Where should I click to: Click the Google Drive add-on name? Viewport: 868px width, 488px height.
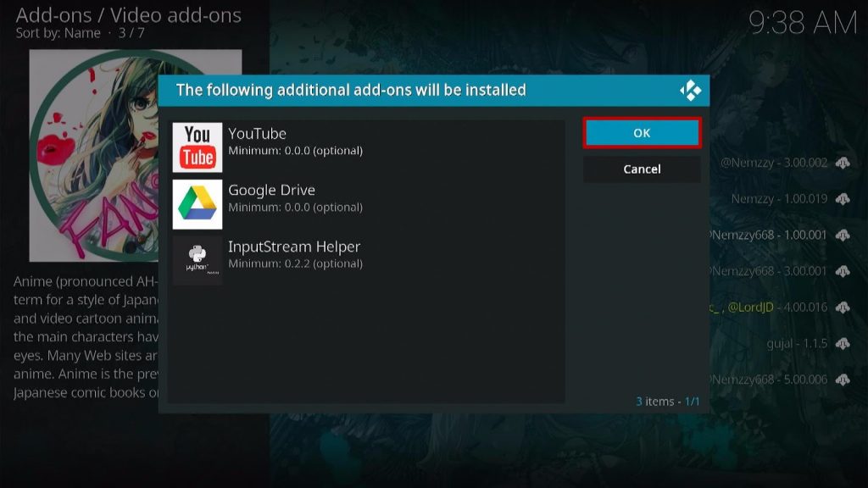272,190
